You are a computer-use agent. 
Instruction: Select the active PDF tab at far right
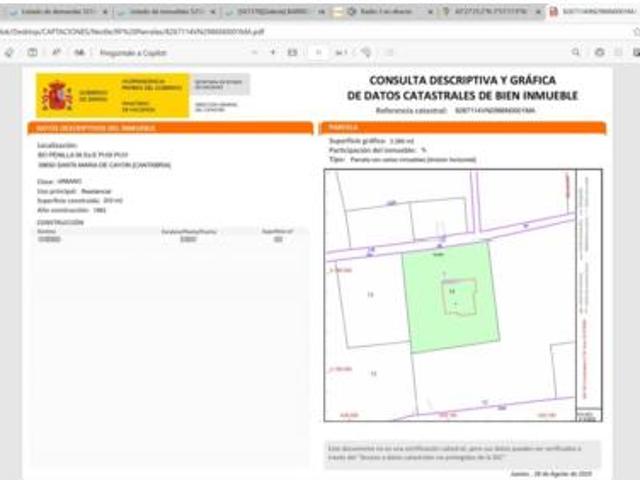click(594, 12)
